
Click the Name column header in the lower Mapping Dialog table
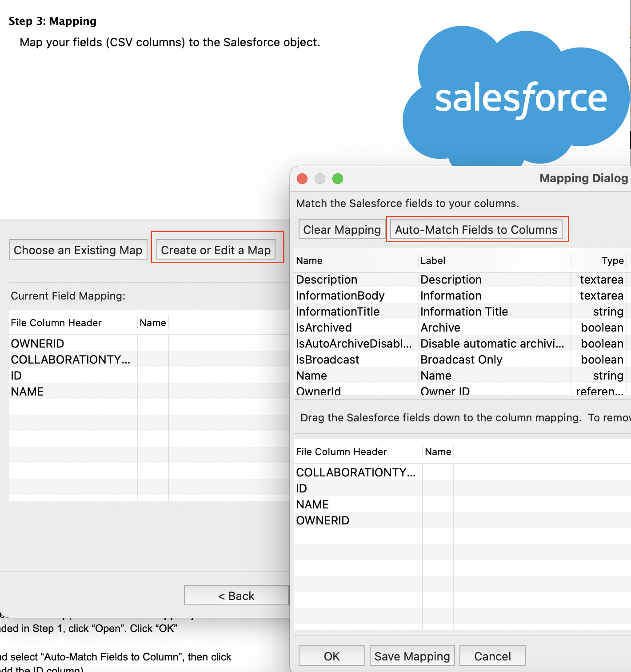click(438, 452)
